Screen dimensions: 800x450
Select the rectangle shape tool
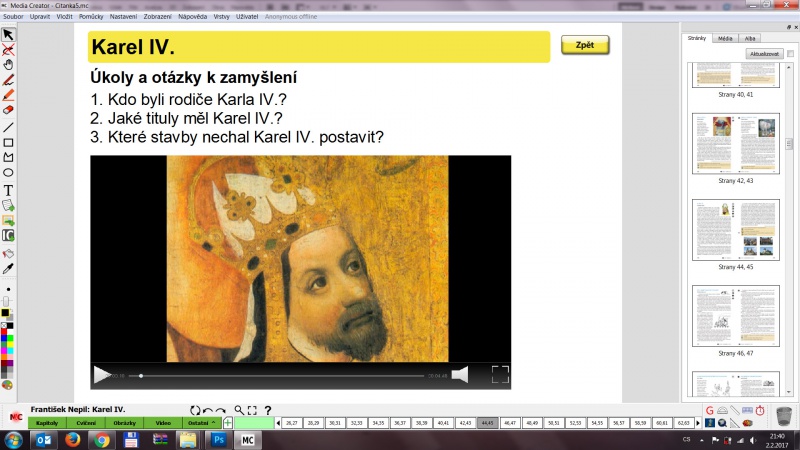[8, 142]
